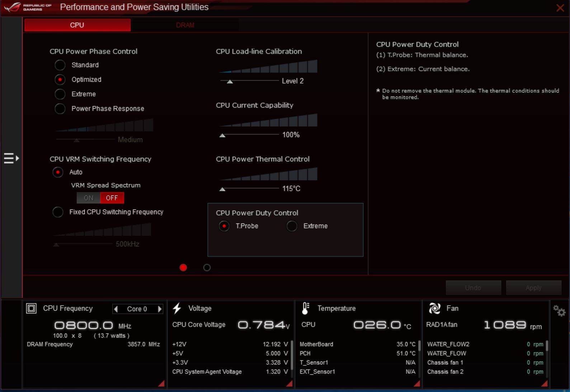Viewport: 570px width, 392px height.
Task: Select Extreme power phase control
Action: point(60,94)
